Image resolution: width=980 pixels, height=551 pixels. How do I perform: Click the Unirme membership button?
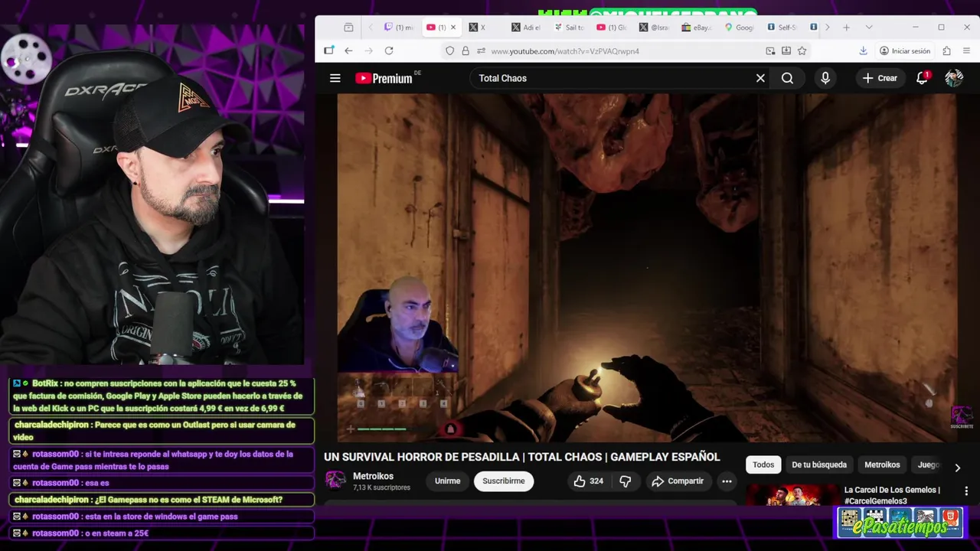tap(448, 481)
